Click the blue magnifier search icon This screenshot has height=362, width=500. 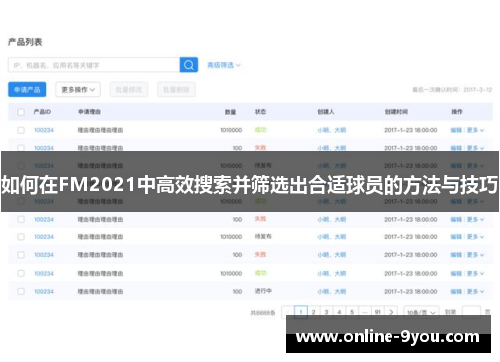coord(189,65)
